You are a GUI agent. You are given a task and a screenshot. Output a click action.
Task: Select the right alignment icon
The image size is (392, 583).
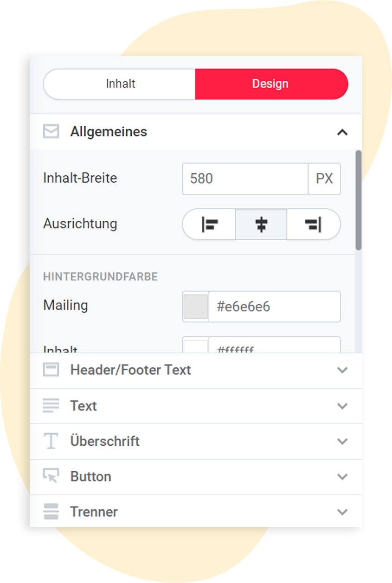coord(314,224)
